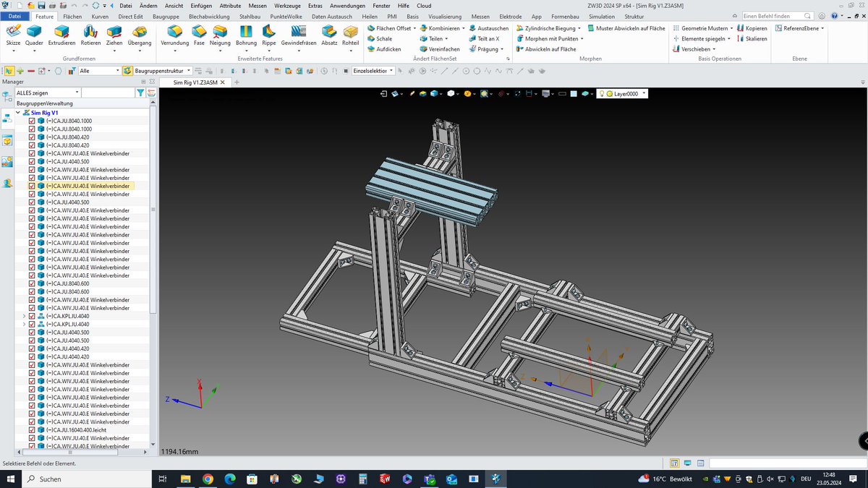Open the Windows Start menu
Image resolution: width=868 pixels, height=488 pixels.
pos(12,479)
